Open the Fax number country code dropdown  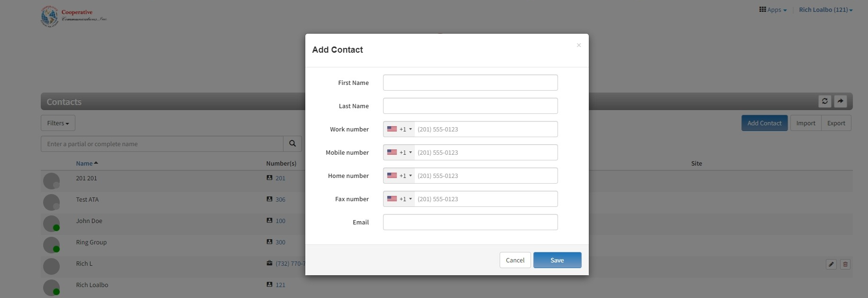tap(399, 199)
